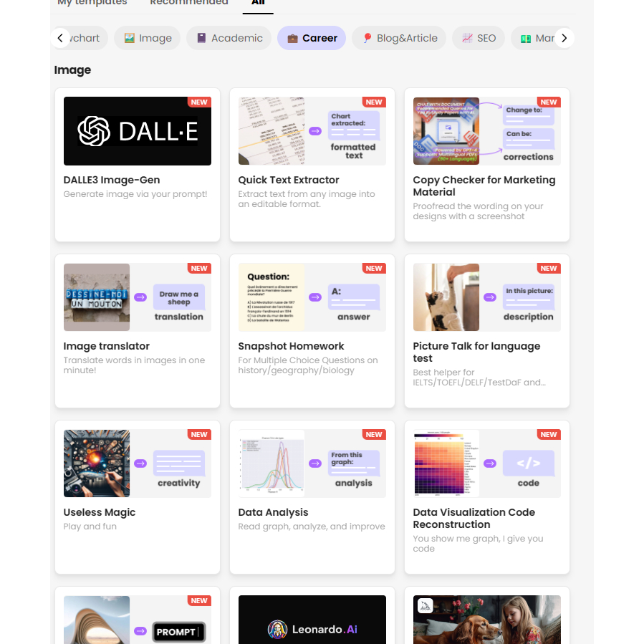Click 'You show me graph, I give you code'

coord(478,544)
